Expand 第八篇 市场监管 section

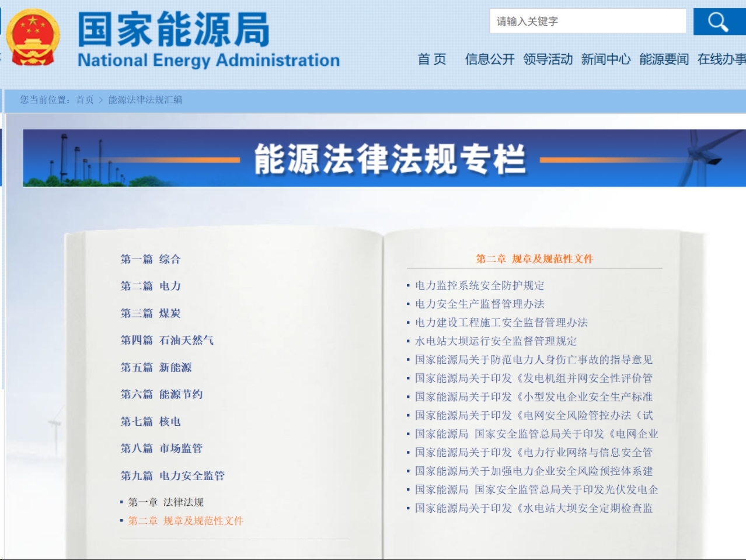coord(162,449)
